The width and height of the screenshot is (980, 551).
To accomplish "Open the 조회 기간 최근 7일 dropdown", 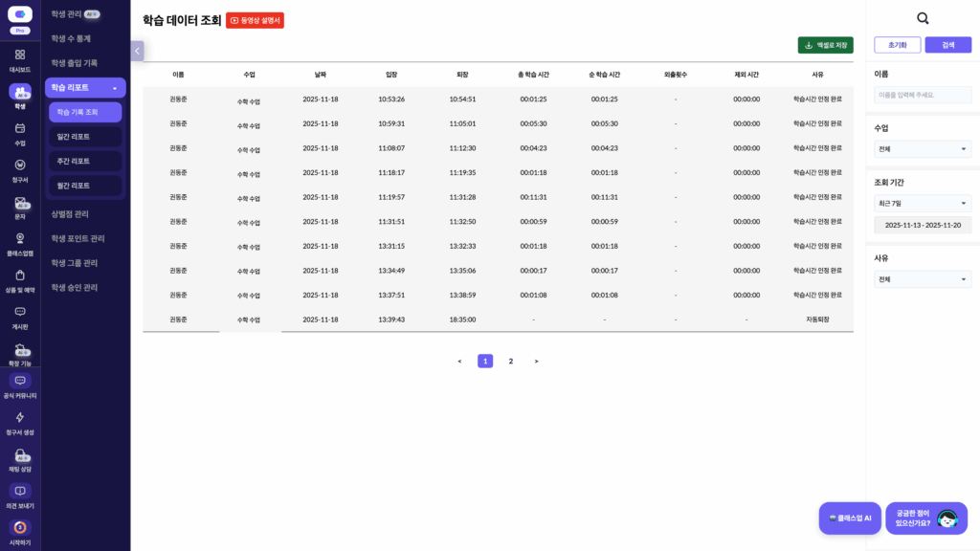I will (922, 204).
